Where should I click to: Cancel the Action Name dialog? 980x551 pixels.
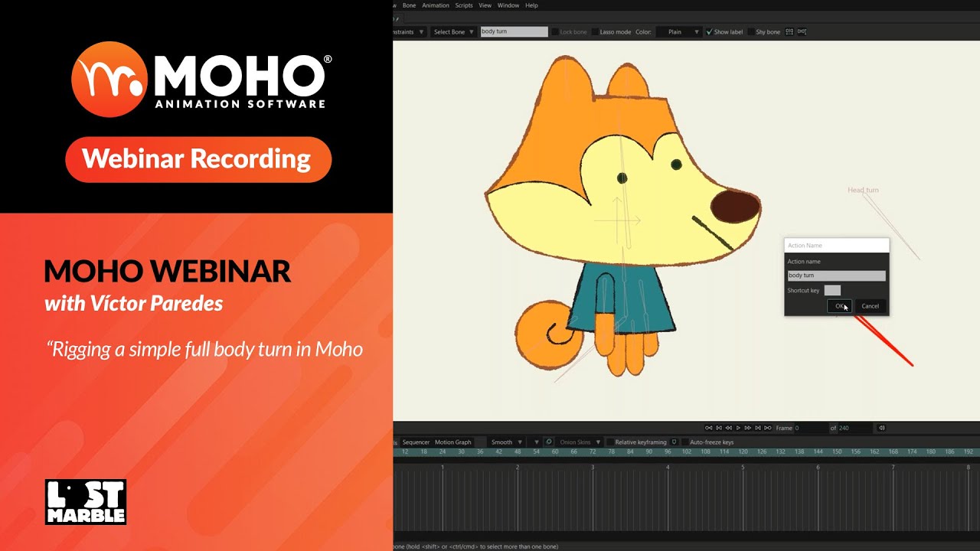pyautogui.click(x=871, y=306)
